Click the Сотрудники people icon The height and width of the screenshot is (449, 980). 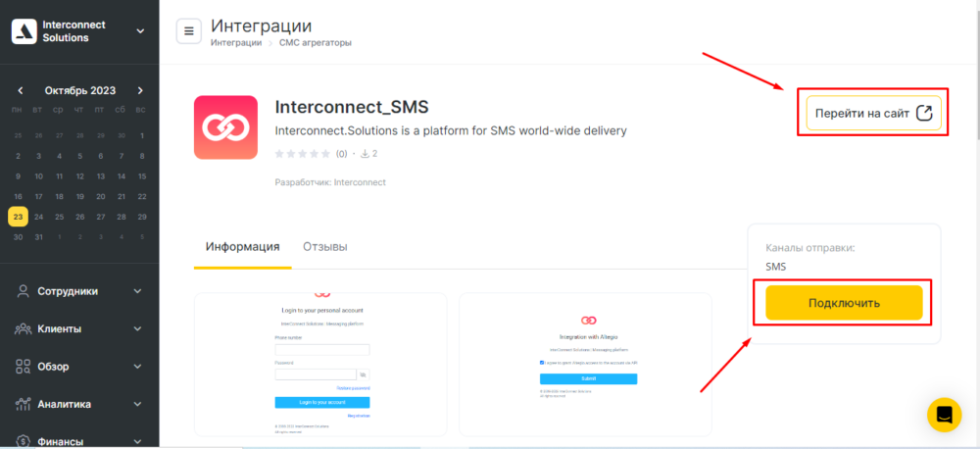pyautogui.click(x=22, y=291)
